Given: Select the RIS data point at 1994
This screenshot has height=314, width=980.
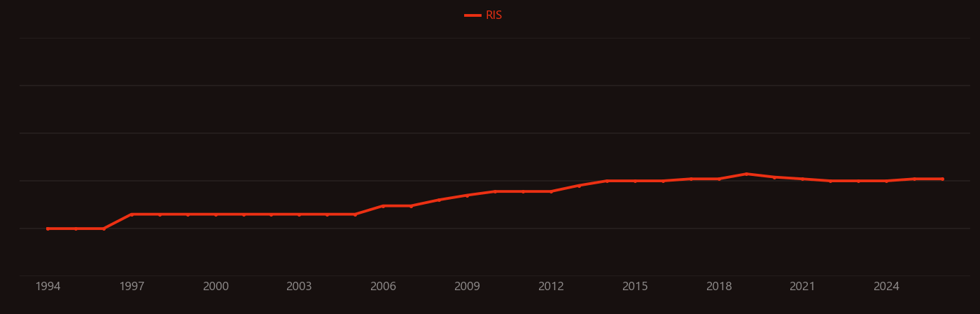Looking at the screenshot, I should coord(48,228).
